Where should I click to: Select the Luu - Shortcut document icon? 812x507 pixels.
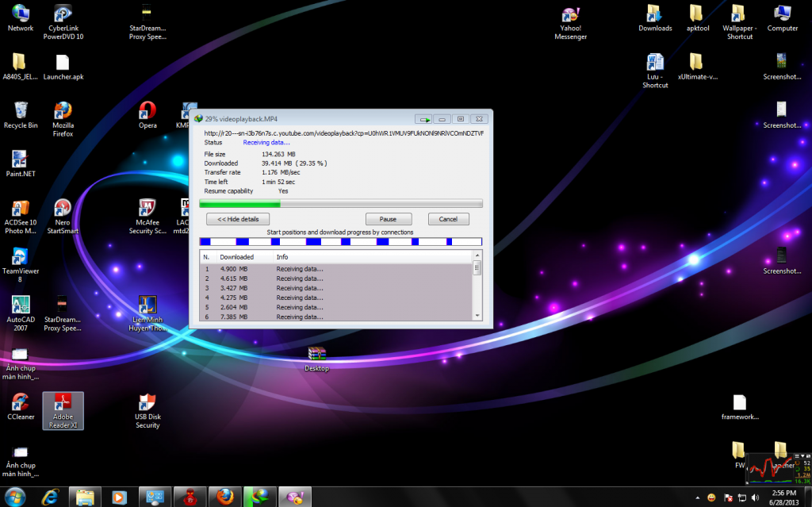(655, 71)
